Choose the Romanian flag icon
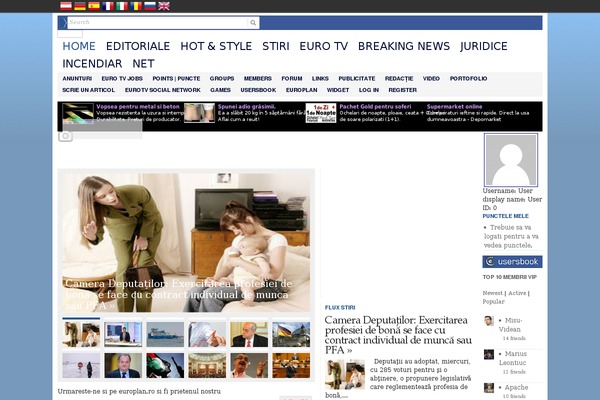Viewport: 600px width, 400px height. click(136, 6)
